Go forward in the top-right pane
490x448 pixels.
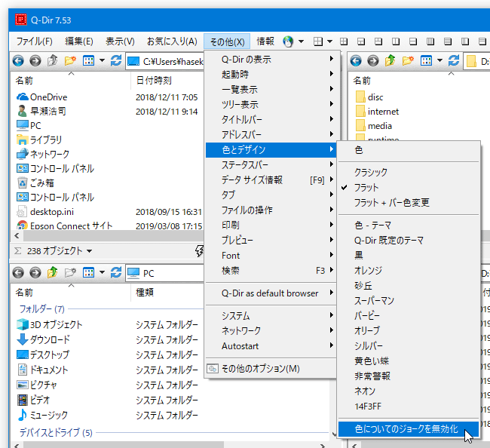[x=373, y=60]
